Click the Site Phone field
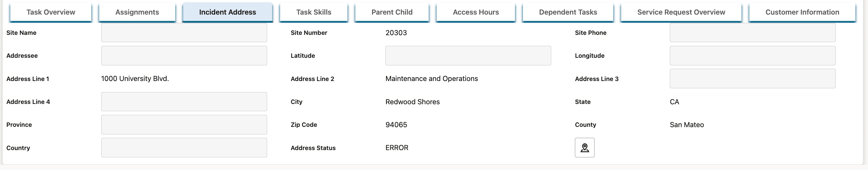This screenshot has height=170, width=868. pyautogui.click(x=752, y=33)
